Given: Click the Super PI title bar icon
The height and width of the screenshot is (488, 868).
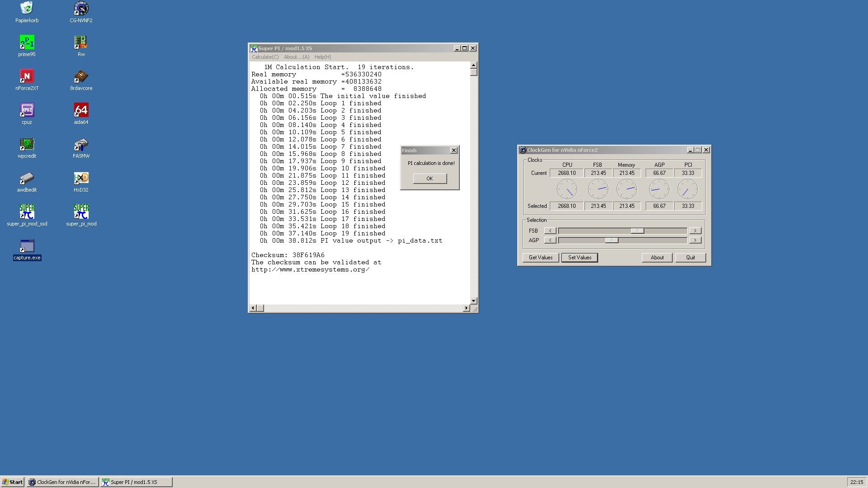Looking at the screenshot, I should tap(254, 48).
